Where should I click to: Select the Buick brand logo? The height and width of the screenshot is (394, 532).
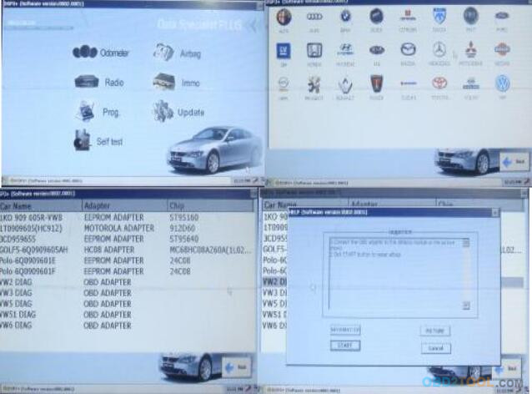(377, 17)
